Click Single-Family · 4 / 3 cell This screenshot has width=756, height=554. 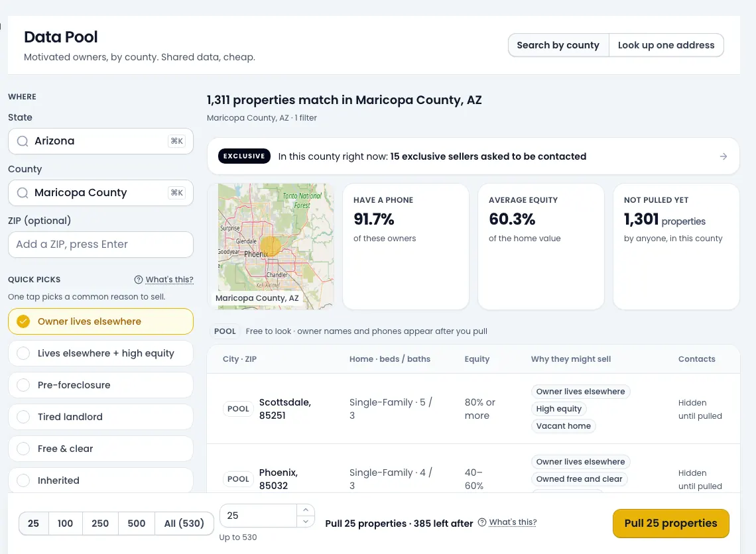[x=391, y=479]
